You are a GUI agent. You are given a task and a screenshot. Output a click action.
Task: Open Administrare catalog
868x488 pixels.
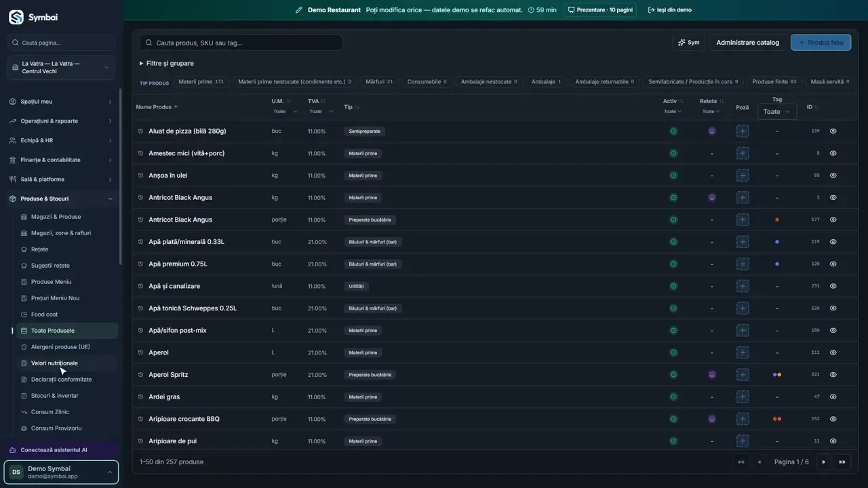[x=748, y=42]
